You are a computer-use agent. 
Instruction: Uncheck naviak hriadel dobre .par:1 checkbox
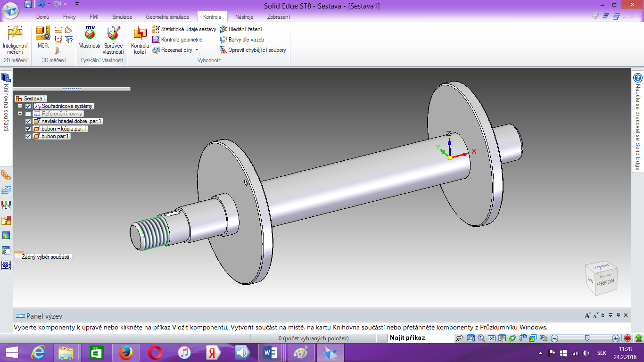28,121
